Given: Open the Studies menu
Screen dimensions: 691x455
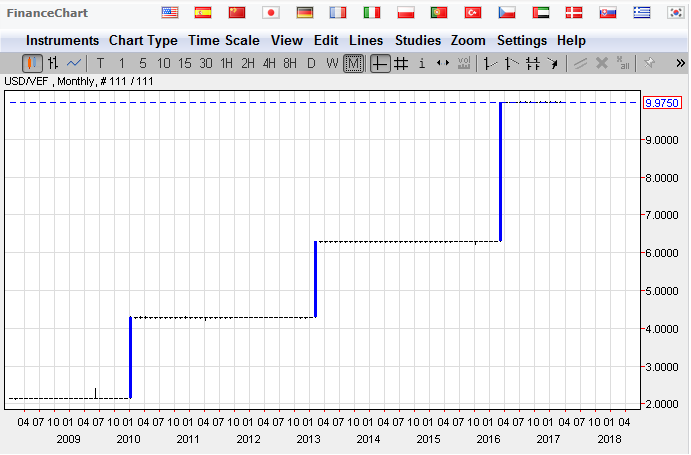Looking at the screenshot, I should [x=418, y=41].
